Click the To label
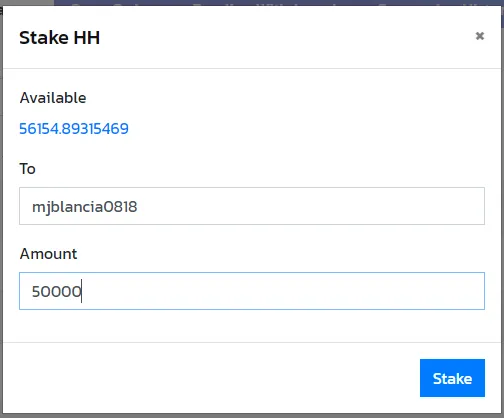 pos(27,169)
